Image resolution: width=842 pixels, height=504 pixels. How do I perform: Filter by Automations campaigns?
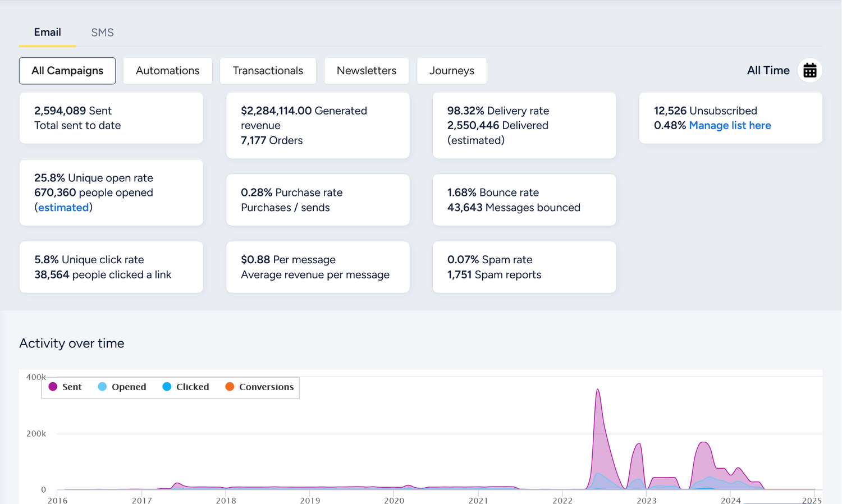[x=167, y=71]
